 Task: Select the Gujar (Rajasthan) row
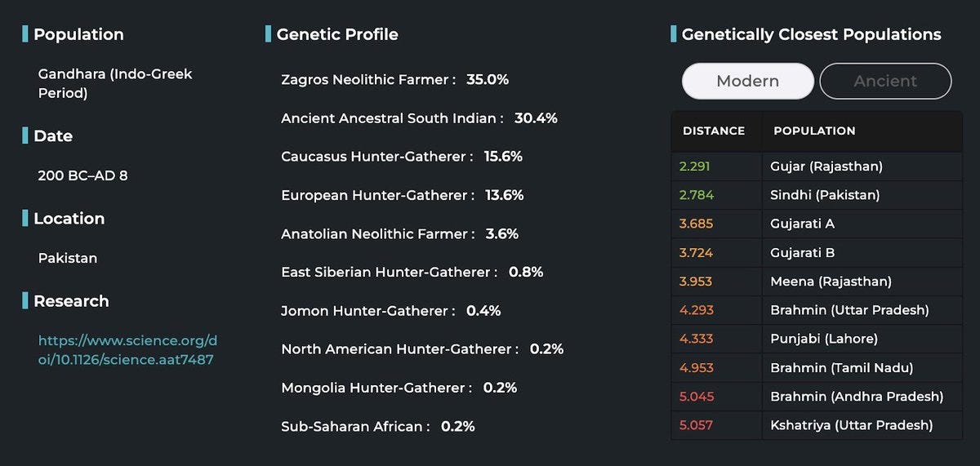[826, 166]
